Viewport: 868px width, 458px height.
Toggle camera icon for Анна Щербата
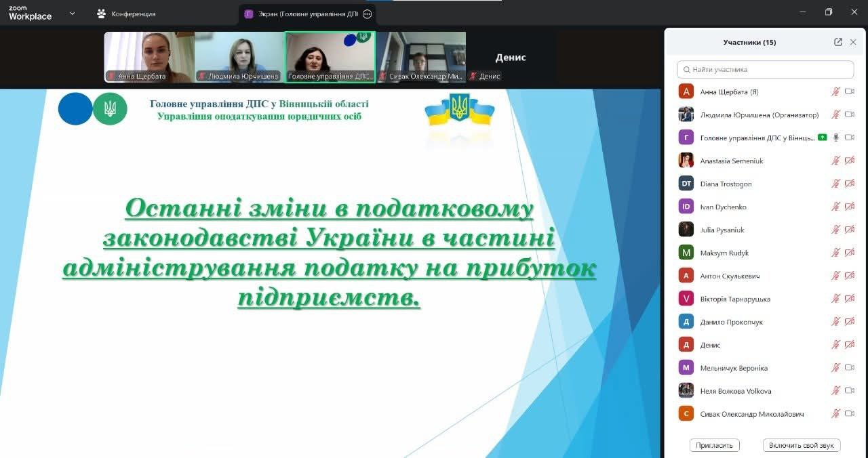[849, 91]
